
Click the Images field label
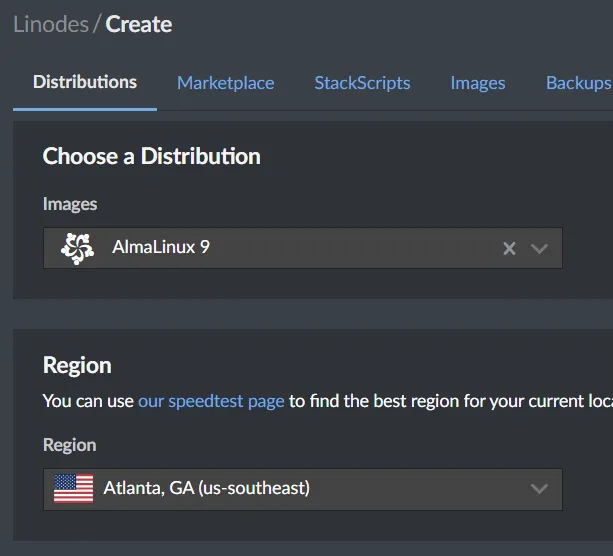click(x=70, y=204)
